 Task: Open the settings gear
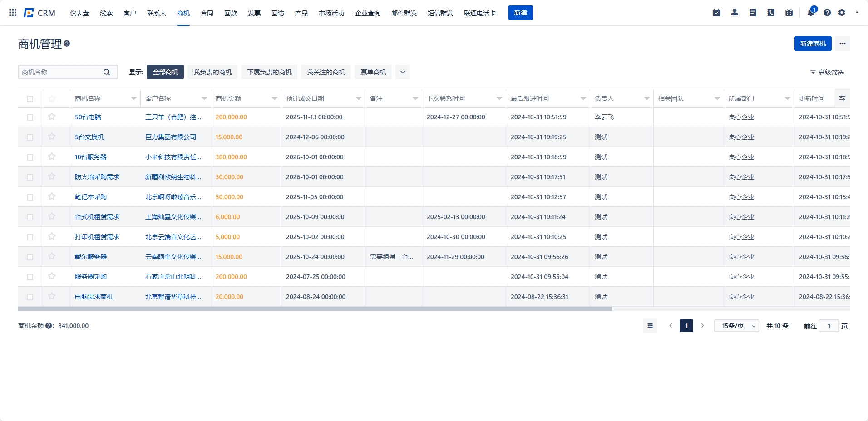(842, 13)
